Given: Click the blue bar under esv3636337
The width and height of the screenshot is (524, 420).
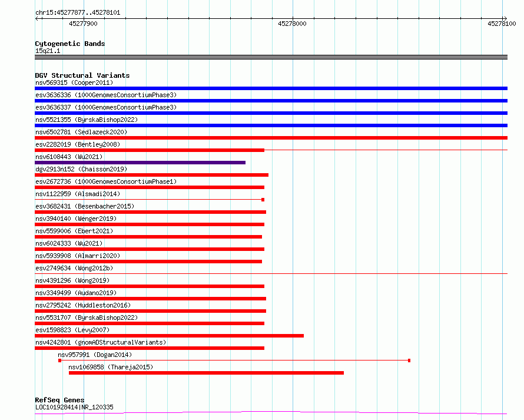Looking at the screenshot, I should pyautogui.click(x=271, y=113).
